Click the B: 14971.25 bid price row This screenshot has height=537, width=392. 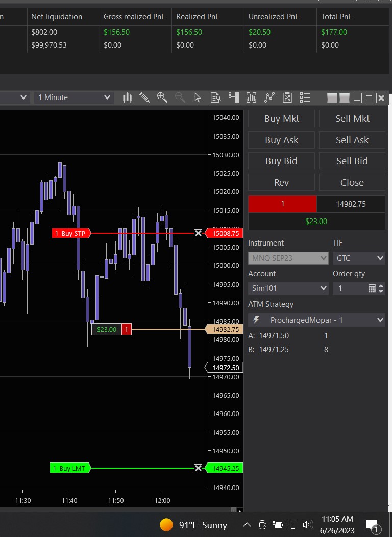288,350
